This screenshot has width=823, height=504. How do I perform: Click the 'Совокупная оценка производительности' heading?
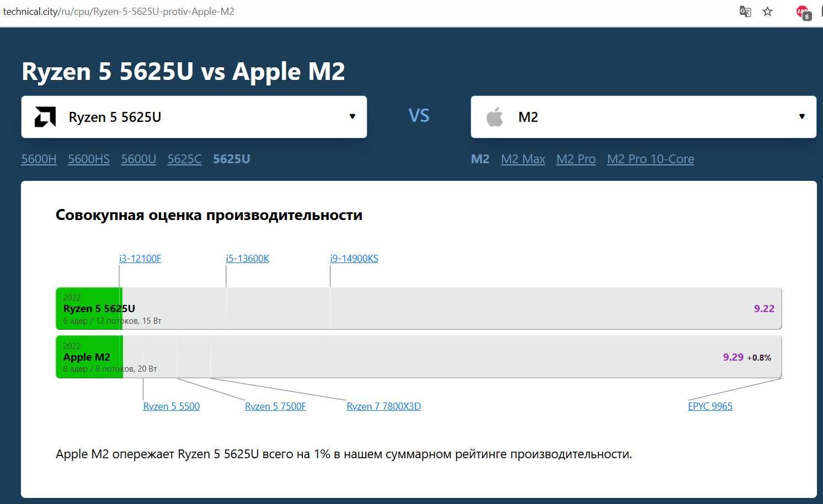click(209, 215)
